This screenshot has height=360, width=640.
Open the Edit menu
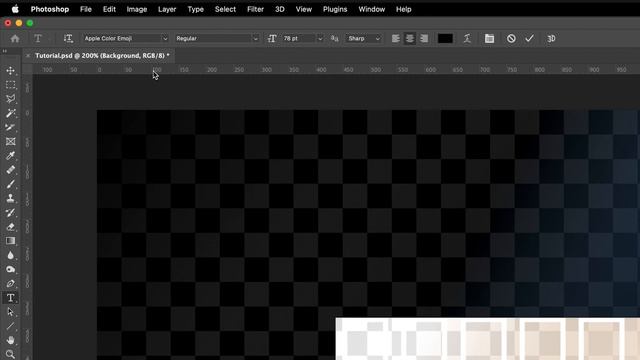109,9
